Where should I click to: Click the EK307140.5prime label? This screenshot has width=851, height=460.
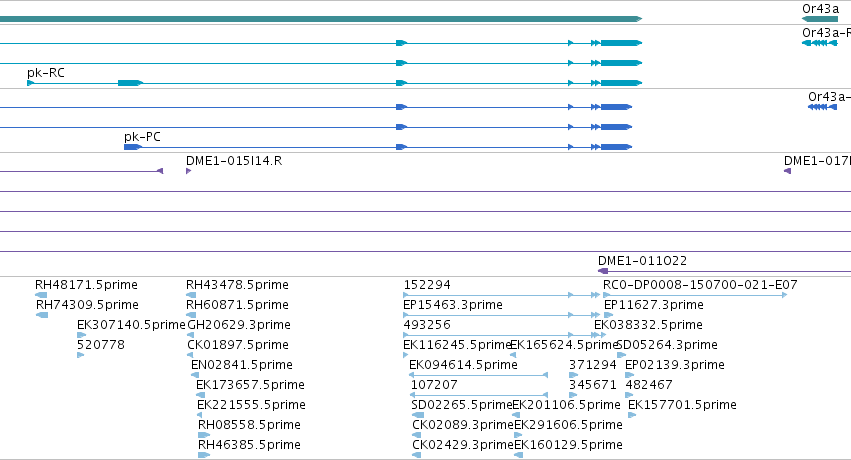point(131,325)
